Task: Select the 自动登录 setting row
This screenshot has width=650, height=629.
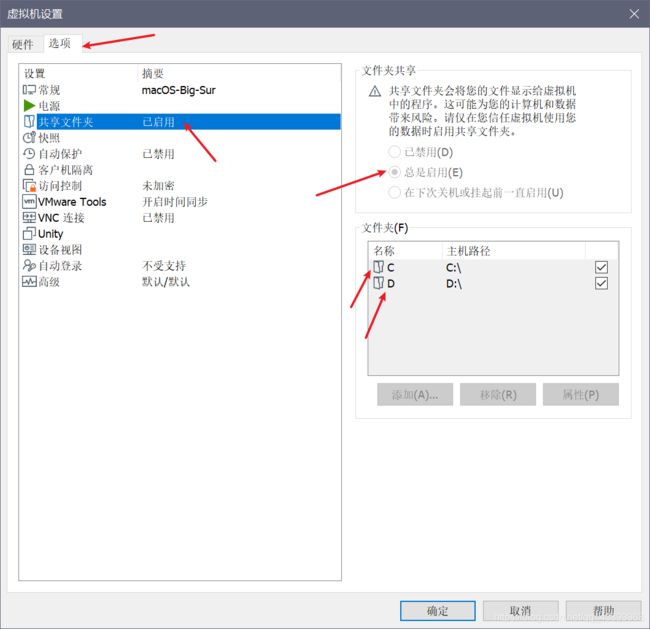Action: click(181, 265)
